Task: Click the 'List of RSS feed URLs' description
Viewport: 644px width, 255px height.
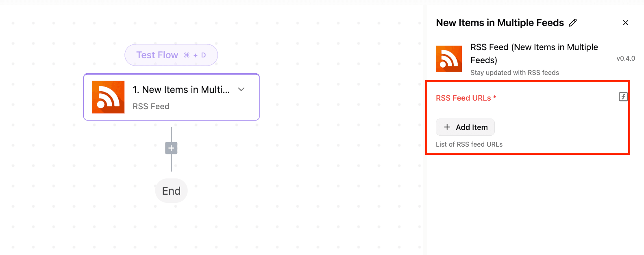Action: pyautogui.click(x=469, y=144)
